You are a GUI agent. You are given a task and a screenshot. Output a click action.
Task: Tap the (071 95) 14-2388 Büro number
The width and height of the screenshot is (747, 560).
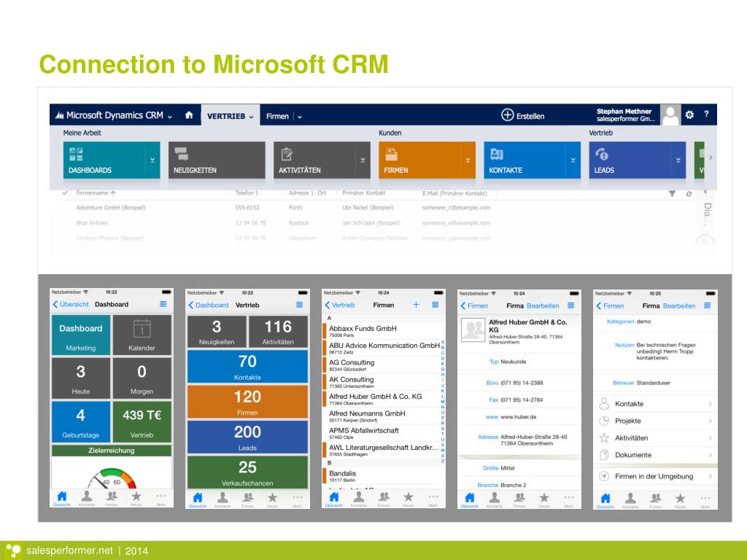(522, 383)
